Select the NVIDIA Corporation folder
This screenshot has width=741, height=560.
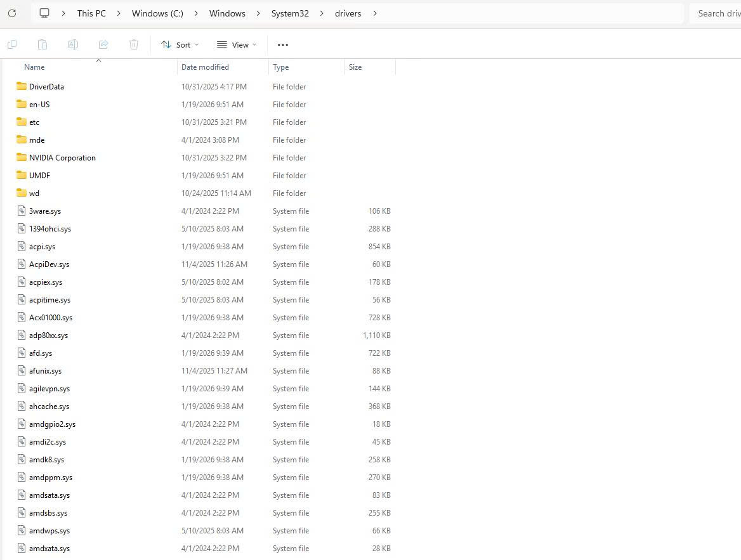[62, 158]
